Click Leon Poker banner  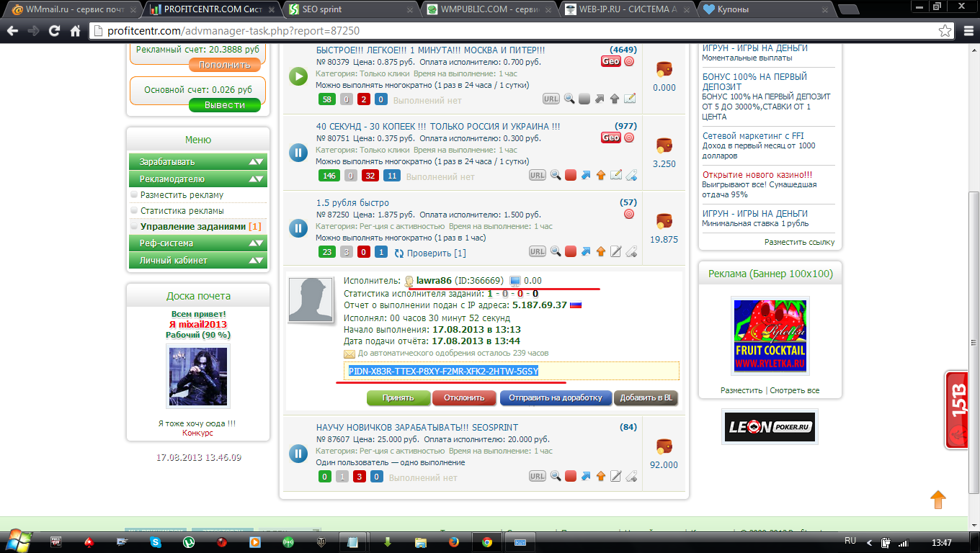click(770, 426)
